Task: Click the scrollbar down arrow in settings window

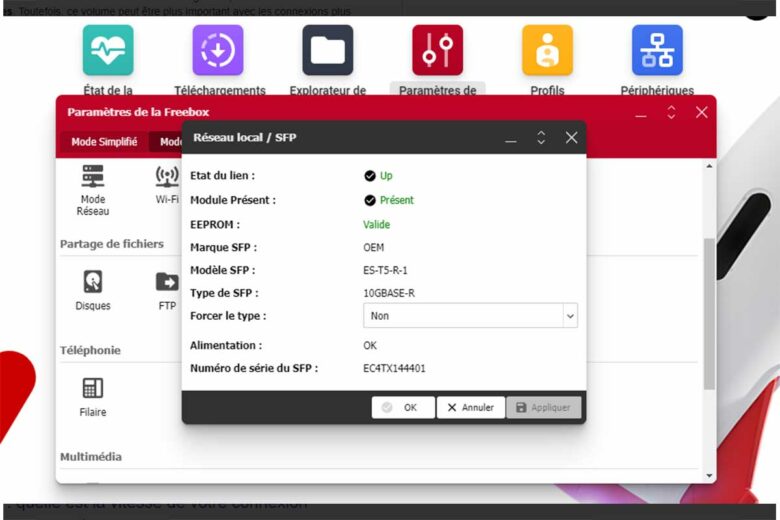Action: 709,476
